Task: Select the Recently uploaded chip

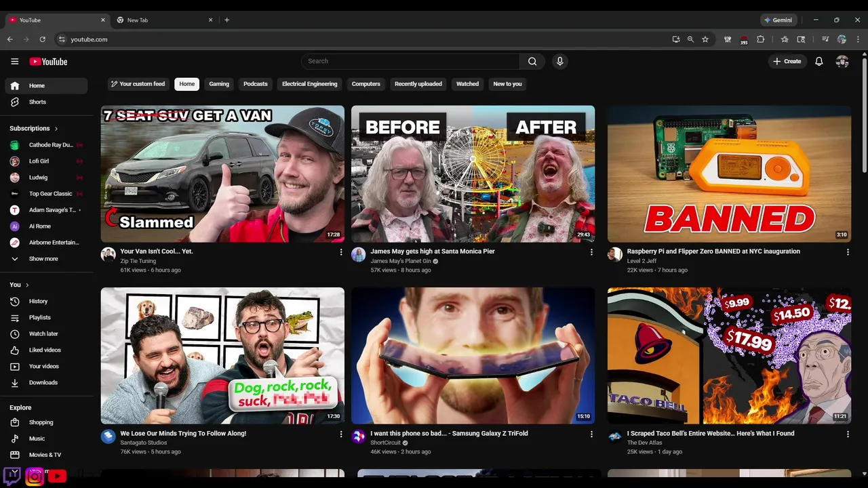Action: tap(418, 84)
